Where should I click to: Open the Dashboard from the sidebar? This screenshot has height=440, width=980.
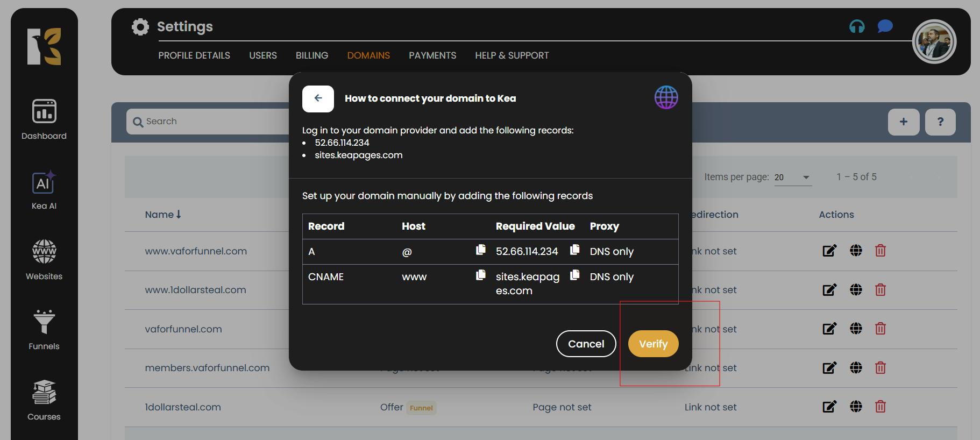click(44, 119)
